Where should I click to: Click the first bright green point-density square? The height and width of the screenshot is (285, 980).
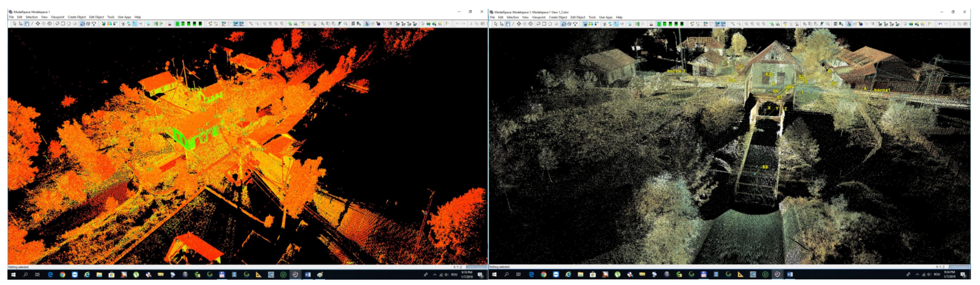(x=177, y=24)
